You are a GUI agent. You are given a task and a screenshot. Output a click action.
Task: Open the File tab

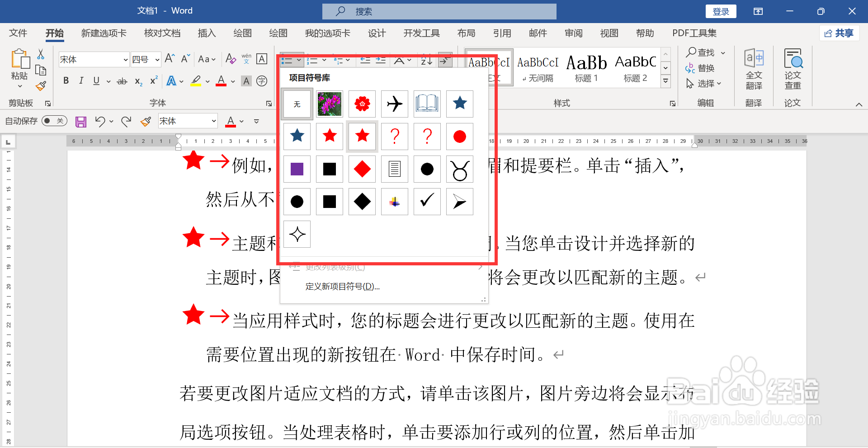pos(18,33)
